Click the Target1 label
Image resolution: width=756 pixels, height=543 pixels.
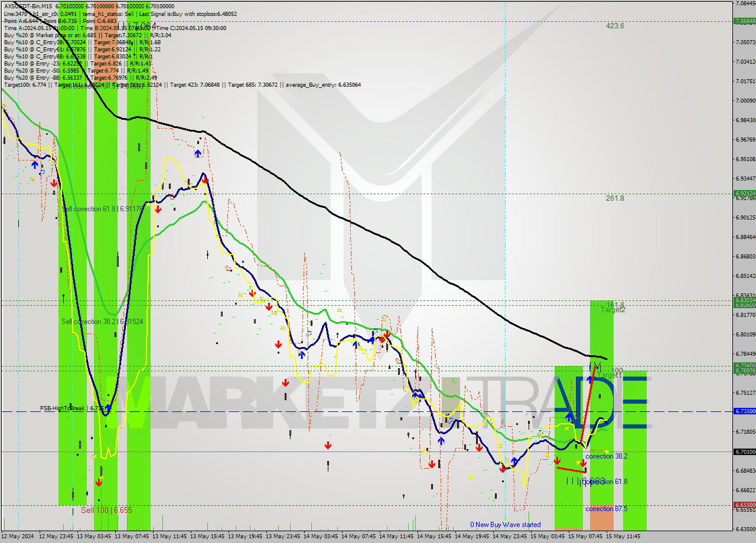[609, 375]
